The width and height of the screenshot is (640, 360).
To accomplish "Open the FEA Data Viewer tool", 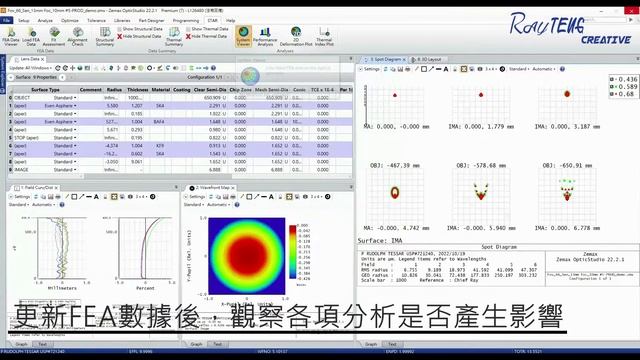I will (x=11, y=36).
